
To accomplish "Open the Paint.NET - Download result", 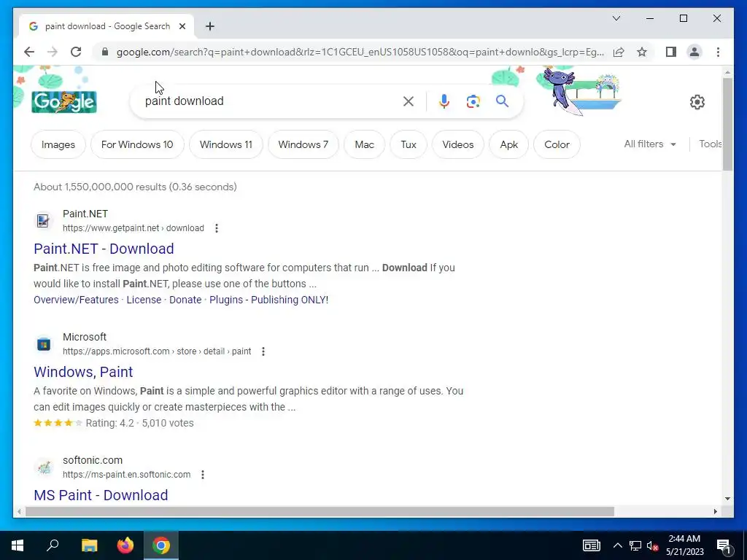I will click(104, 249).
